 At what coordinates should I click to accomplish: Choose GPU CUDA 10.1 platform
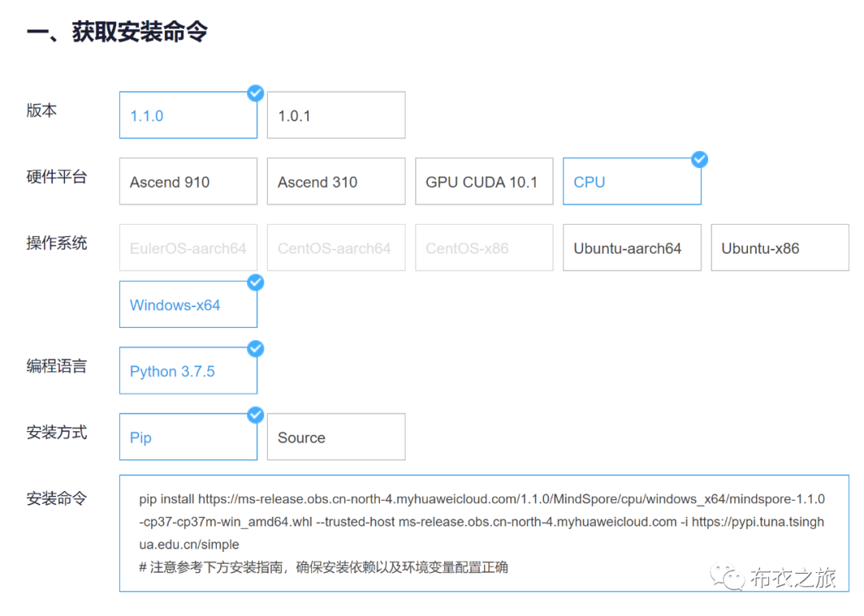coord(484,182)
